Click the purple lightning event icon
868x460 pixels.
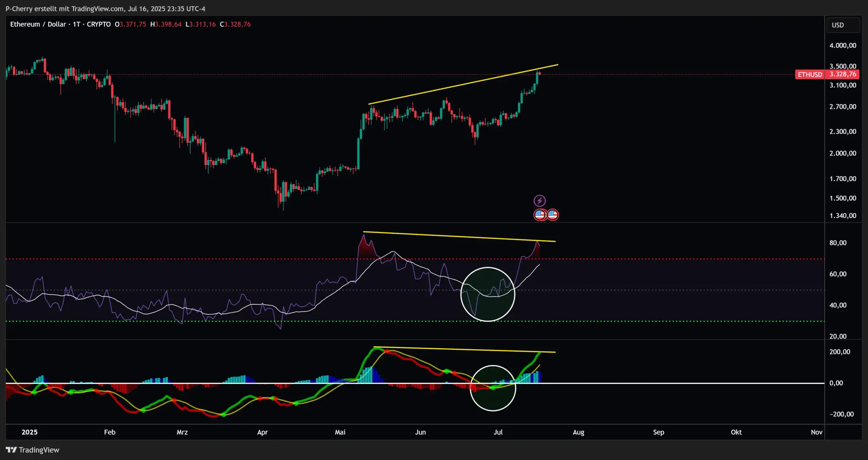539,201
